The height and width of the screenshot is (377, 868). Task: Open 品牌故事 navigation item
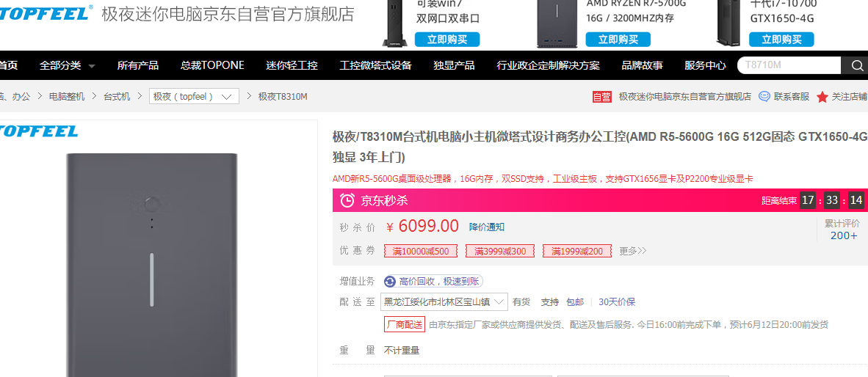(642, 65)
